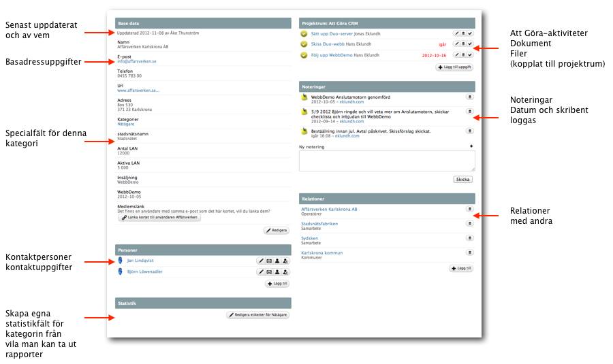This screenshot has height=364, width=613.
Task: Click edit pencil on Skiss Duo-webb task
Action: point(457,44)
